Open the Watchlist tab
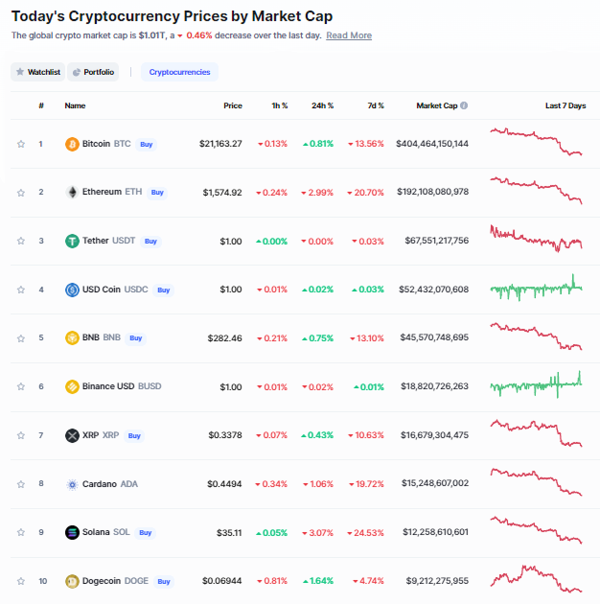 (x=38, y=72)
